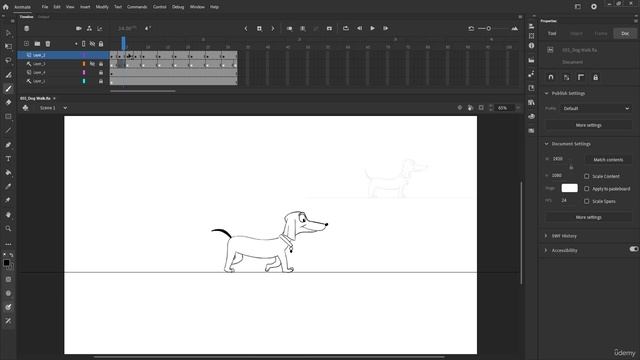Step forward one frame

[x=385, y=29]
